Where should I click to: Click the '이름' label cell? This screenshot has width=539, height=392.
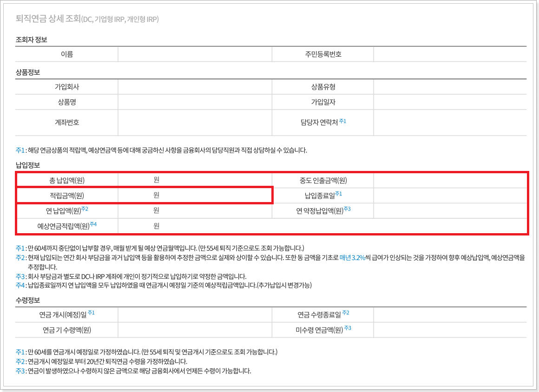[x=67, y=54]
